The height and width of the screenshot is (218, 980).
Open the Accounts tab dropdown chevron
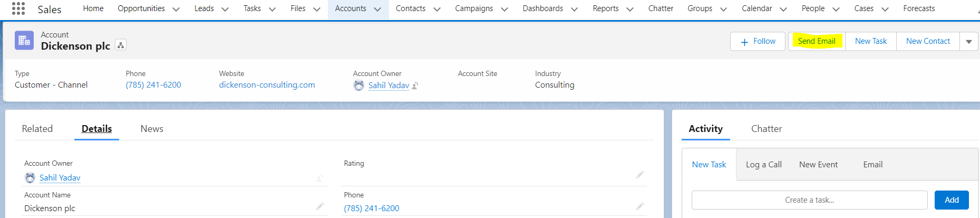377,9
